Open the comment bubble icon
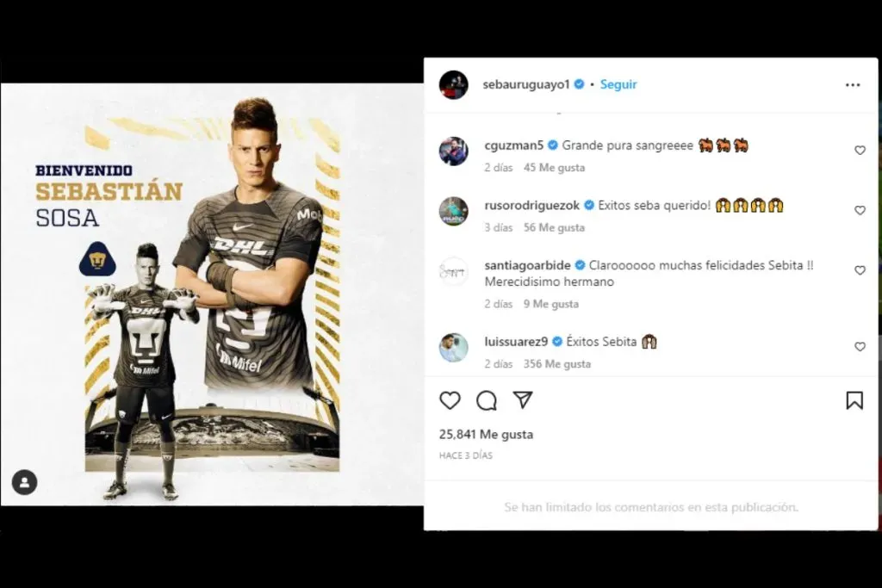The image size is (882, 588). click(487, 401)
